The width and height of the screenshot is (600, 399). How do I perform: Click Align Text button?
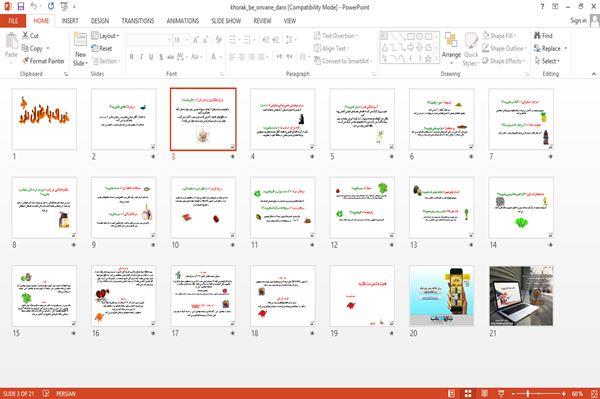point(331,48)
